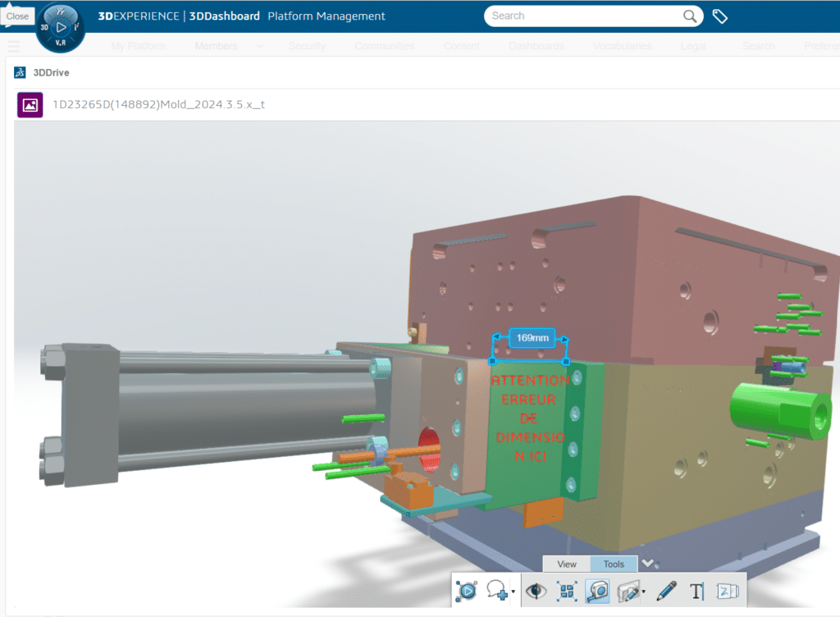
Task: Select the text annotation tool
Action: tap(696, 592)
